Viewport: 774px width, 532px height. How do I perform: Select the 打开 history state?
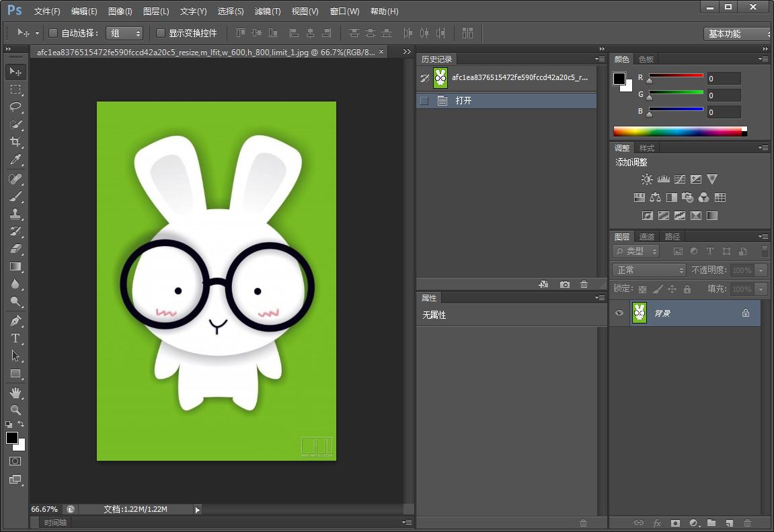[463, 101]
